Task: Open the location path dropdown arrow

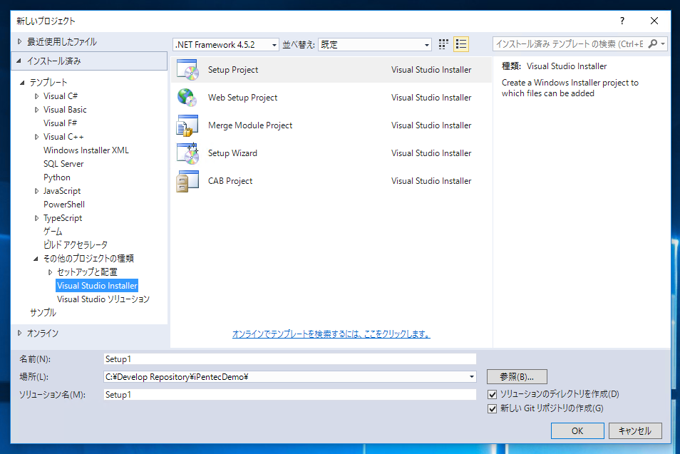Action: pos(471,377)
